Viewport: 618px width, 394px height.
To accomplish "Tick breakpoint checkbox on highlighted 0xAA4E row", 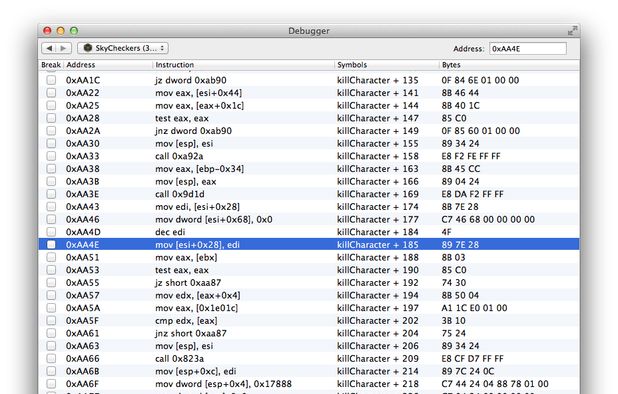I will coord(51,244).
